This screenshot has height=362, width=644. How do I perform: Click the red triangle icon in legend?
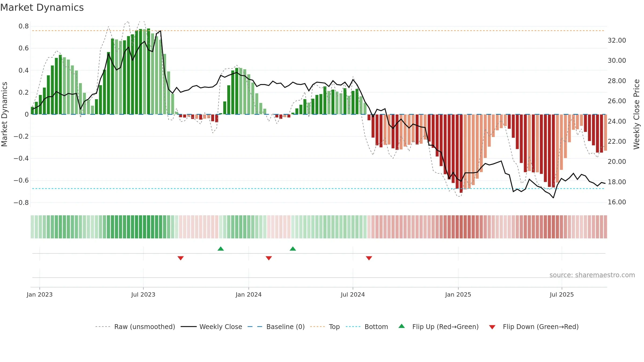(492, 327)
